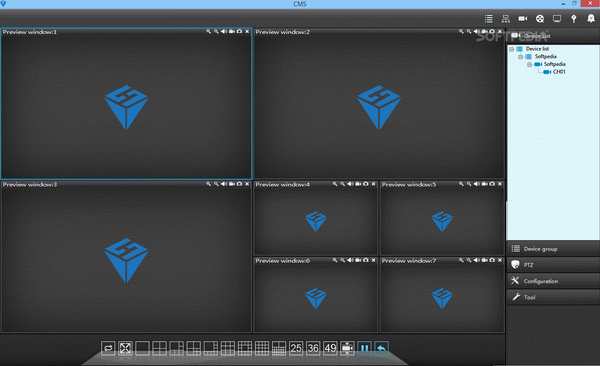
Task: Open the film reel playback icon
Action: [x=540, y=19]
